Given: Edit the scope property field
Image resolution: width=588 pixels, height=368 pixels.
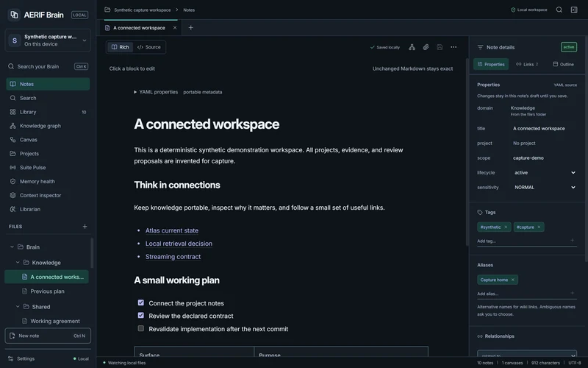Looking at the screenshot, I should [544, 158].
